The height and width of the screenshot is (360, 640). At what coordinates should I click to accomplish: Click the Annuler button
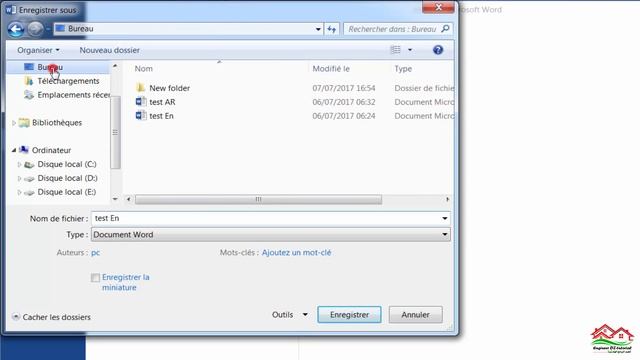click(415, 315)
